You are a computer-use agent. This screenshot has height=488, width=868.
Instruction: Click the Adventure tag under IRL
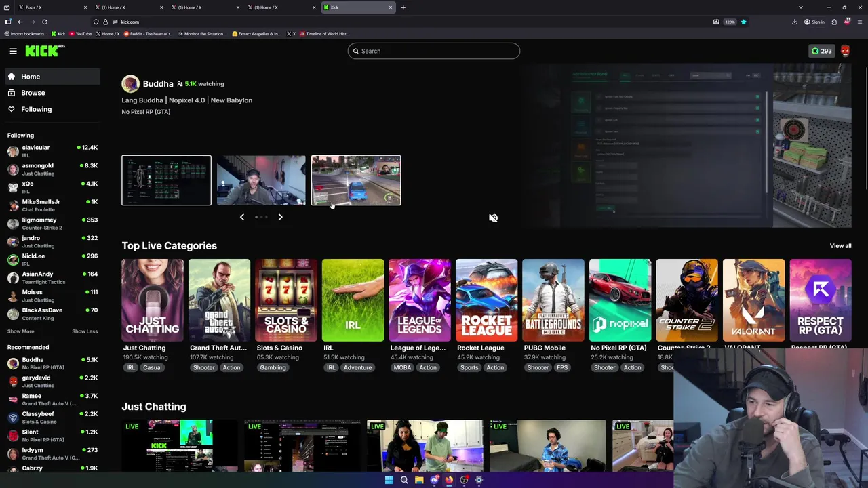point(357,367)
